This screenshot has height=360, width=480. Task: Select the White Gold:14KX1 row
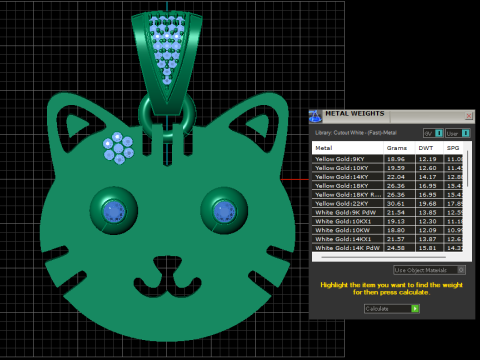tap(388, 239)
